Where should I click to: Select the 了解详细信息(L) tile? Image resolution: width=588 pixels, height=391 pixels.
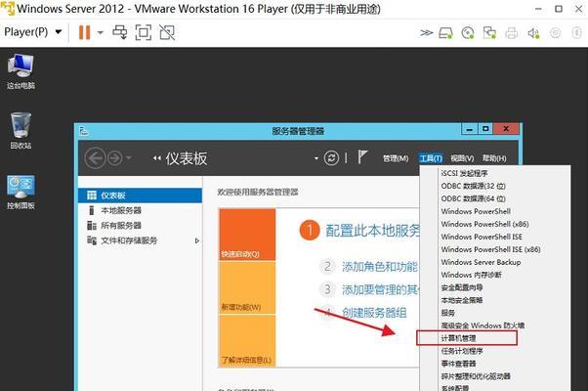[247, 341]
